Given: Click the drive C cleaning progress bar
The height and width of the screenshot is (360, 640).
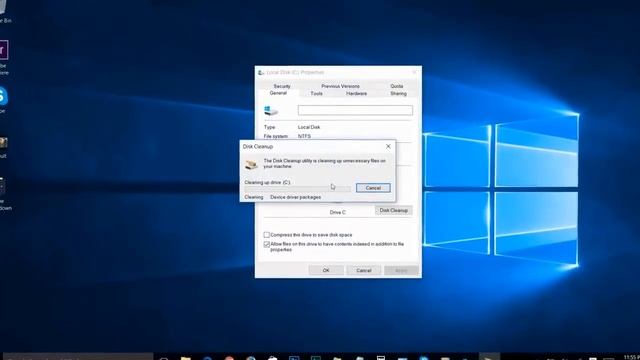Looking at the screenshot, I should click(x=297, y=189).
